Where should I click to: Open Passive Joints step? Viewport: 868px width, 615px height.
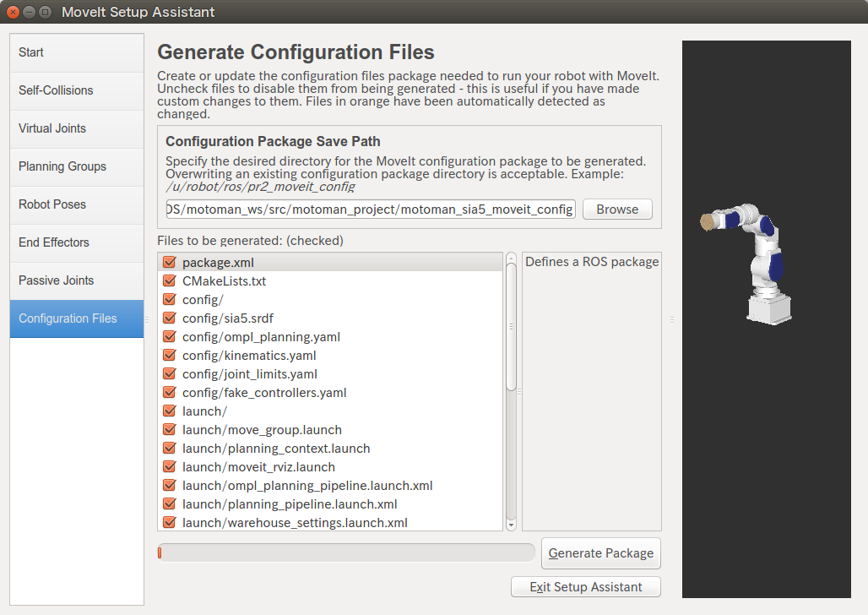[x=77, y=281]
